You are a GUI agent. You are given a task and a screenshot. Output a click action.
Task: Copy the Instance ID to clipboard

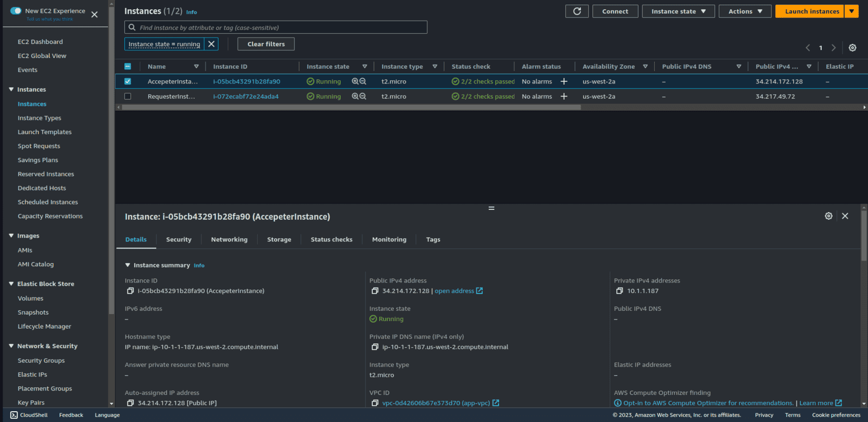point(130,291)
